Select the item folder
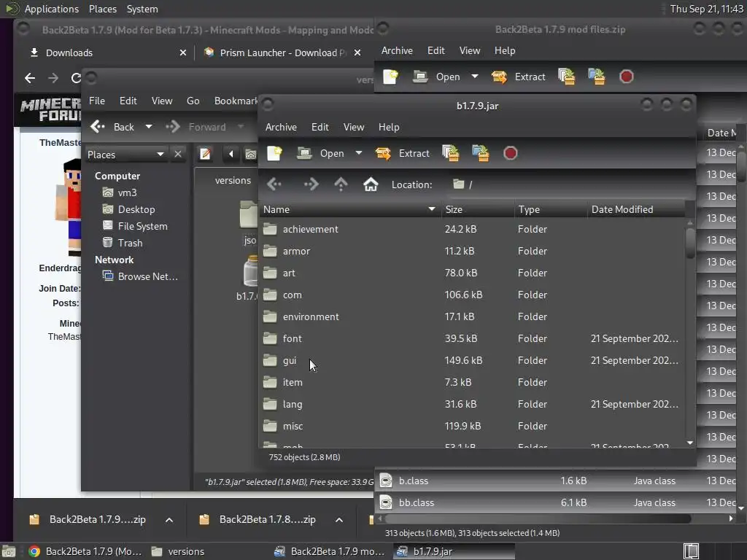747x560 pixels. [x=472, y=382]
